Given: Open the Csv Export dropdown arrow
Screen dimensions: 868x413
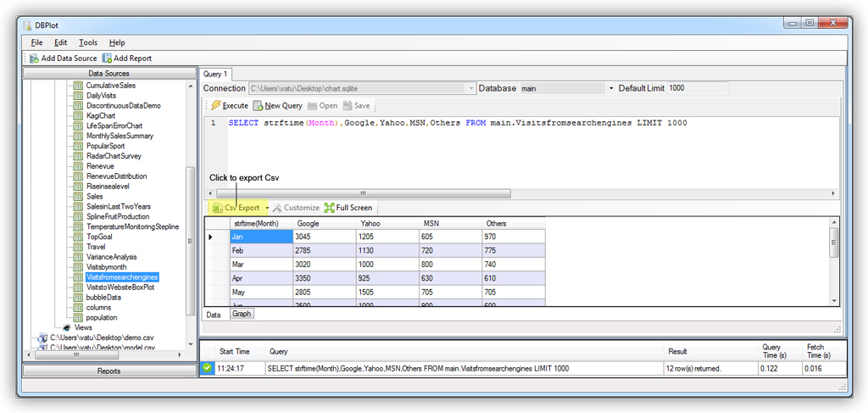Looking at the screenshot, I should point(266,208).
